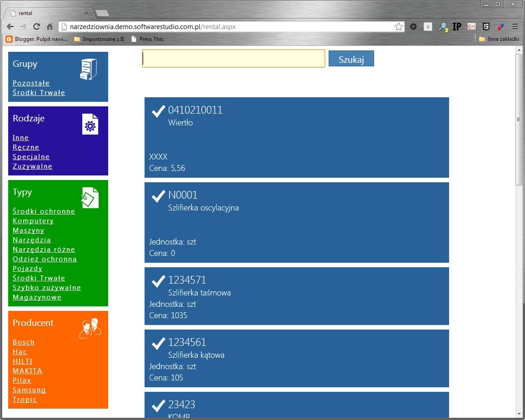Click the people icon in Producent panel
Viewport: 525px width, 420px height.
tap(90, 328)
